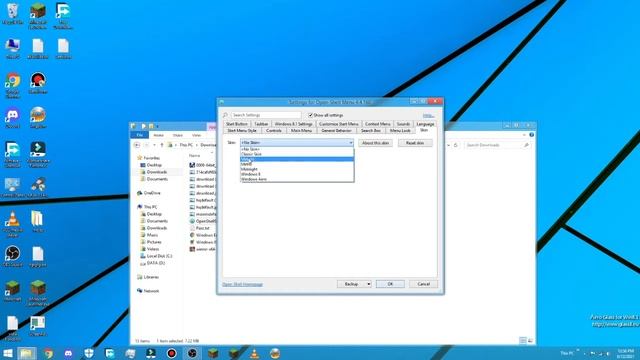Click the Help icon in Explorer window
This screenshot has height=360, width=640.
click(531, 135)
